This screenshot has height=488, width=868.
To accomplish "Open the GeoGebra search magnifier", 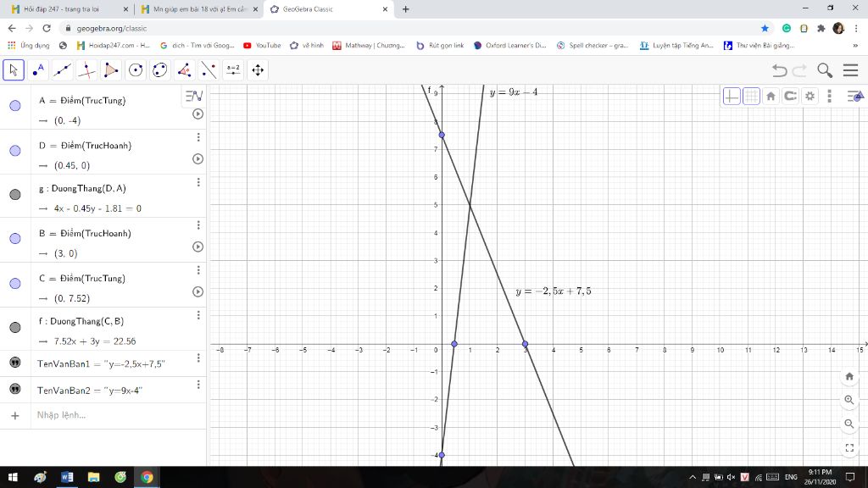I will tap(825, 70).
